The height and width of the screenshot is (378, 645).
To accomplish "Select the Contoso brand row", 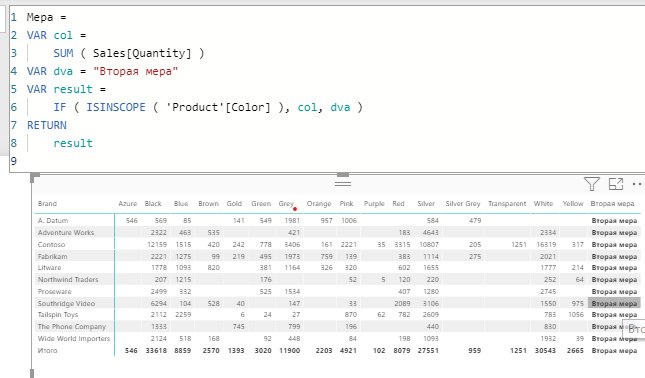I will point(51,244).
